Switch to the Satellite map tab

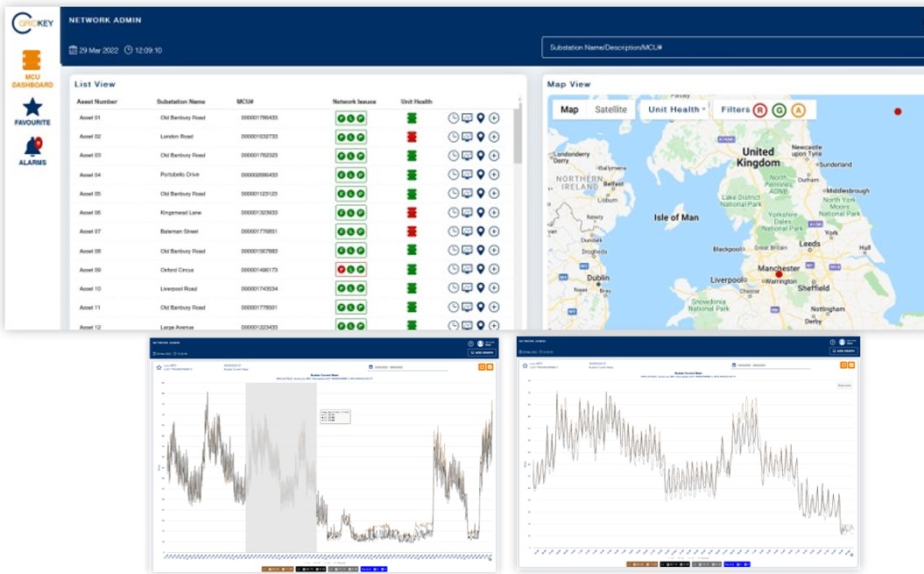click(610, 110)
